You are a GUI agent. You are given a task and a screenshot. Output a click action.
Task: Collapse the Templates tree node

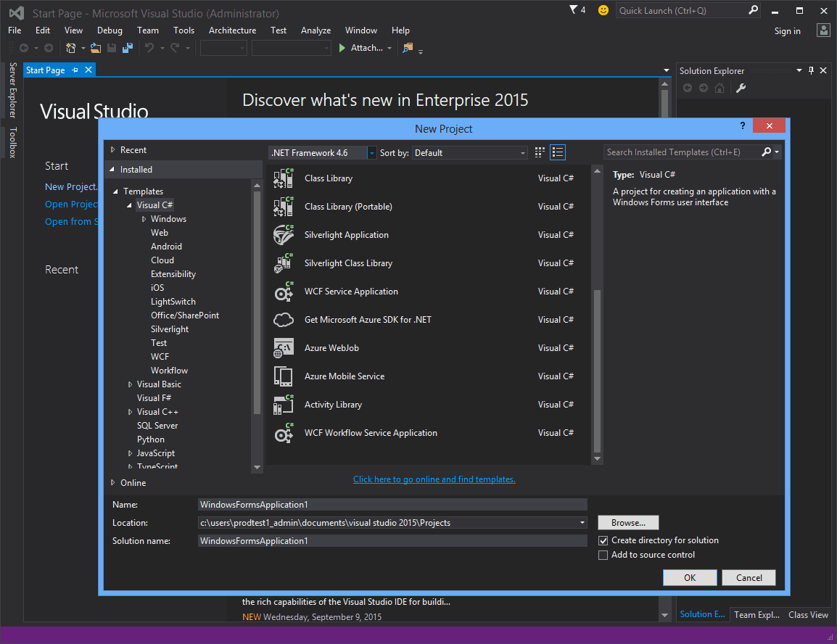coord(115,191)
